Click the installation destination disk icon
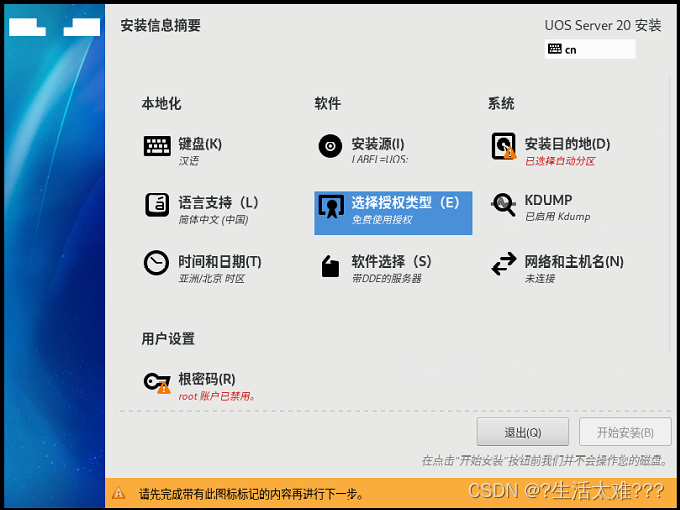 point(504,146)
